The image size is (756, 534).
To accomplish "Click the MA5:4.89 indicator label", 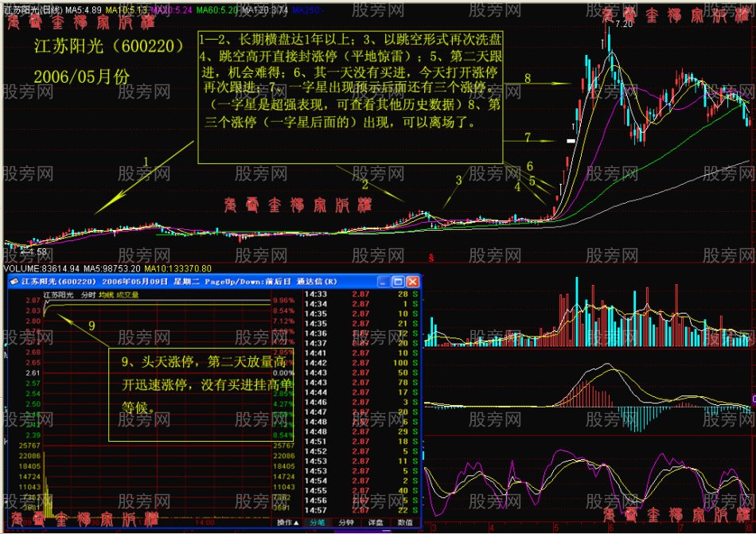I will 84,10.
